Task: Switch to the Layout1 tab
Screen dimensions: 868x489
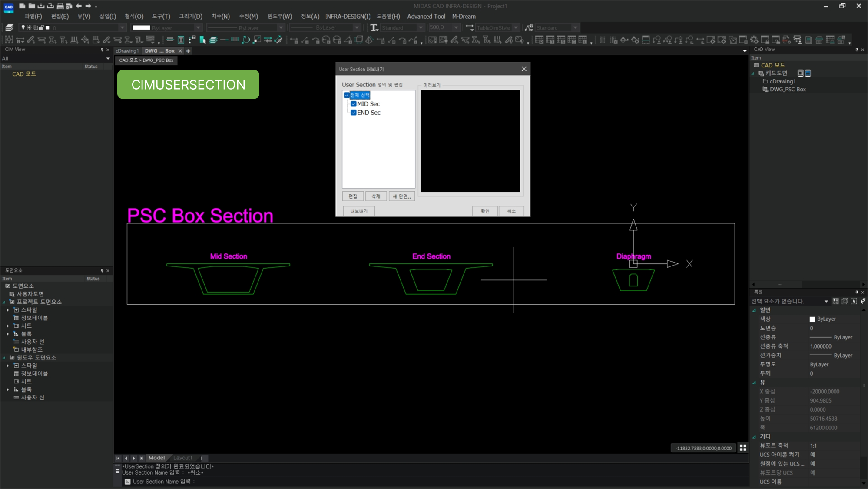Action: click(182, 458)
